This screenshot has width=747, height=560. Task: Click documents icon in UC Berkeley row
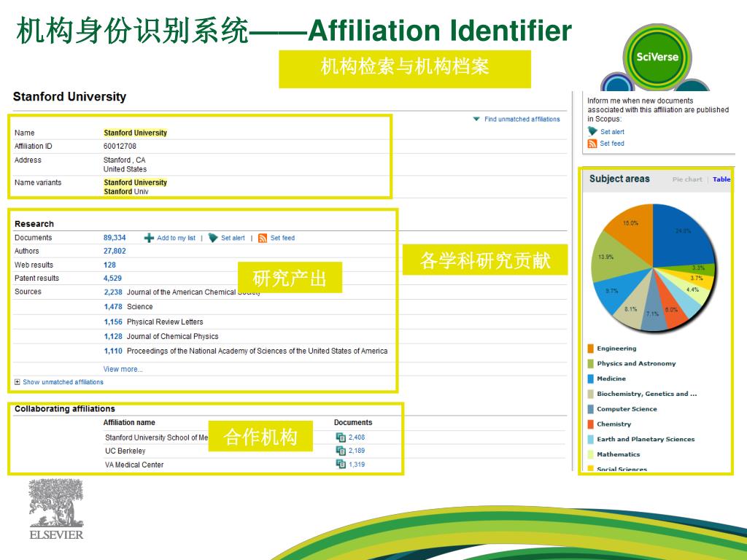tap(341, 451)
